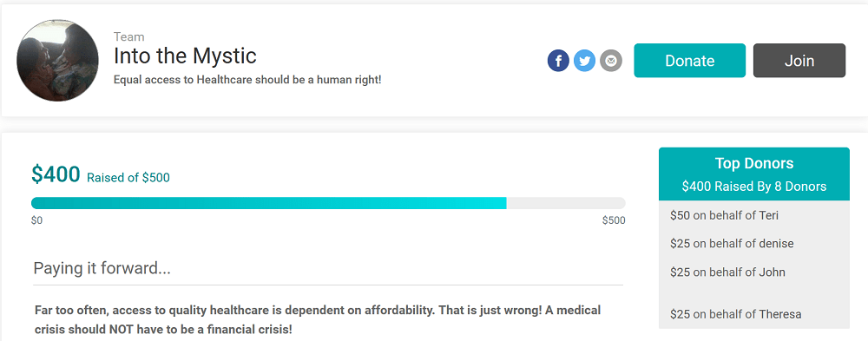Screen dimensions: 868x341
Task: Share the team on Twitter
Action: [x=584, y=61]
